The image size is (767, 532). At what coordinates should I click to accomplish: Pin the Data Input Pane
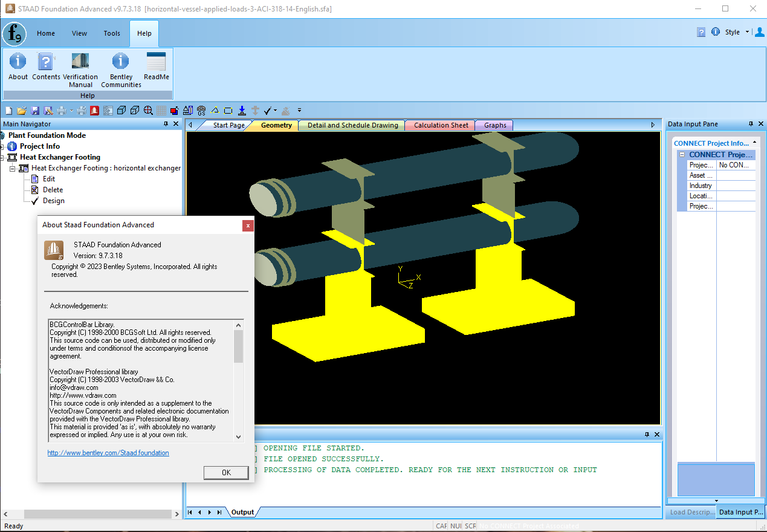[x=751, y=124]
